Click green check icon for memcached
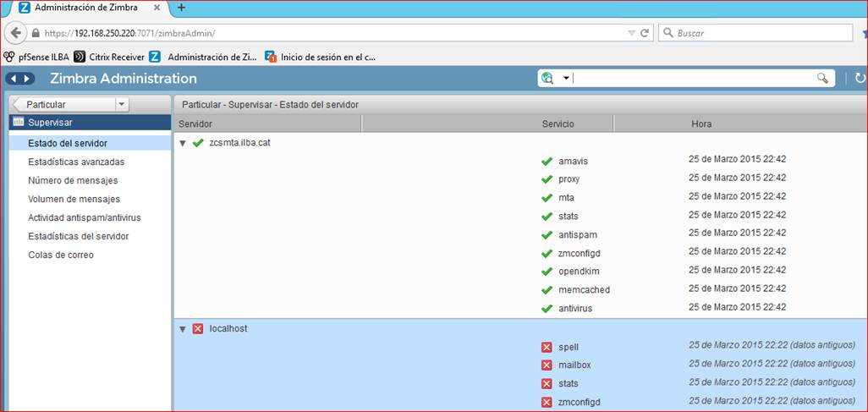This screenshot has width=868, height=412. click(x=547, y=289)
